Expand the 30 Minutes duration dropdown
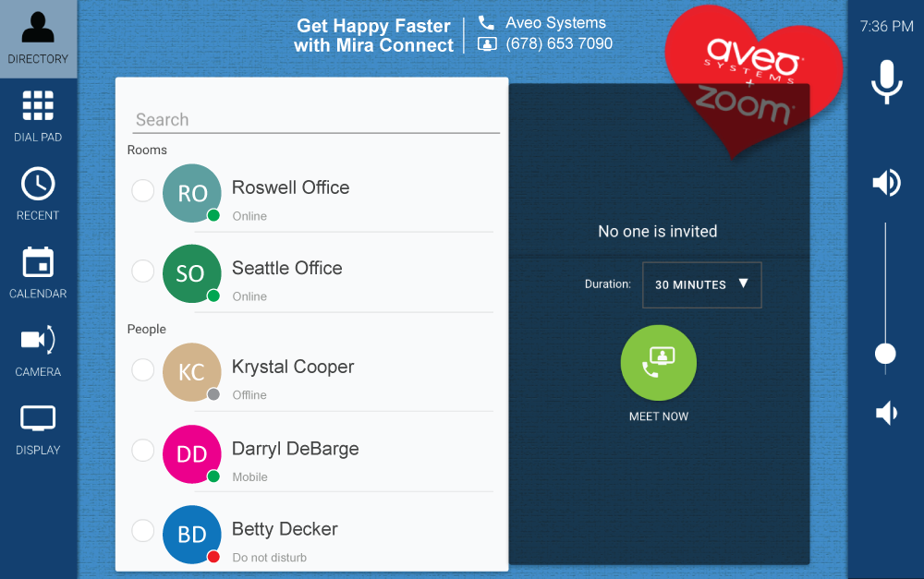 coord(702,284)
